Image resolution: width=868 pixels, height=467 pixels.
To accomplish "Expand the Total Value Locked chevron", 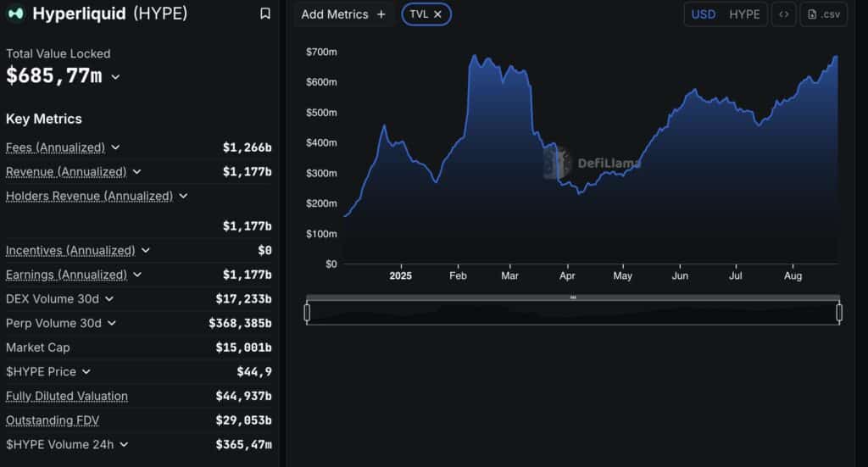I will [115, 77].
